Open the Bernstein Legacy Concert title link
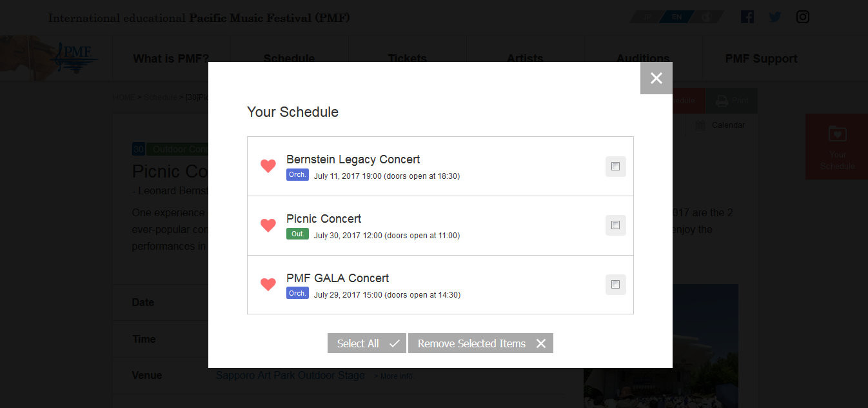This screenshot has width=868, height=408. point(353,159)
